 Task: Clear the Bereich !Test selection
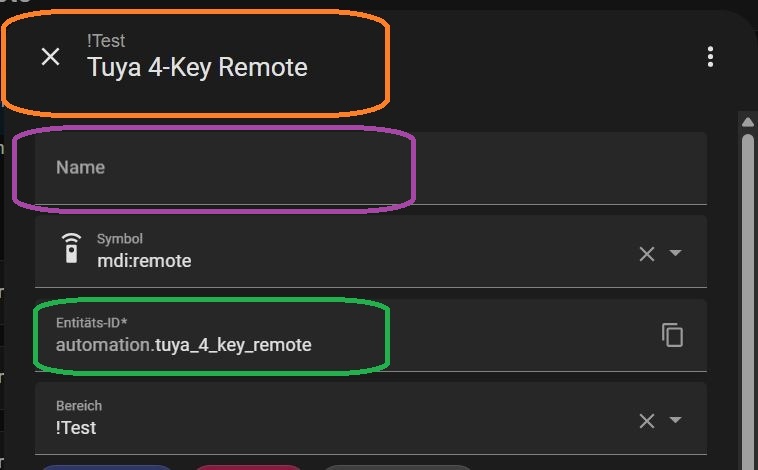(646, 421)
